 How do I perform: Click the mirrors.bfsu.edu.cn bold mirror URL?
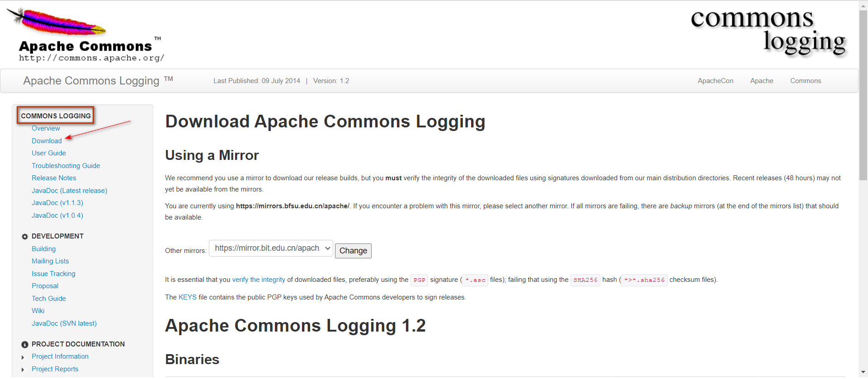point(292,206)
